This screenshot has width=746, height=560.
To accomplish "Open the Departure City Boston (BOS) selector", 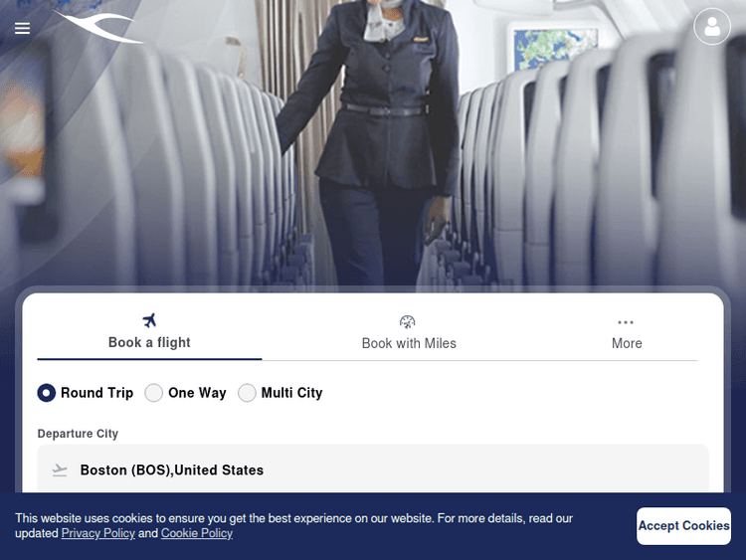I will click(373, 469).
